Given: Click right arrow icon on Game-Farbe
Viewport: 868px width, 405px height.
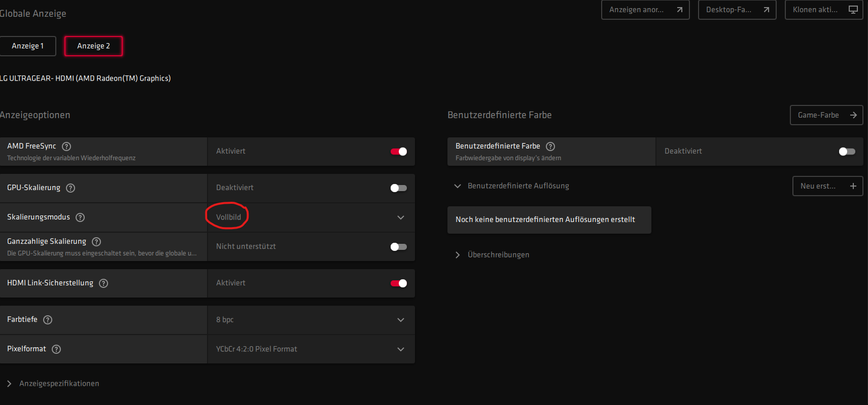Looking at the screenshot, I should [x=853, y=115].
